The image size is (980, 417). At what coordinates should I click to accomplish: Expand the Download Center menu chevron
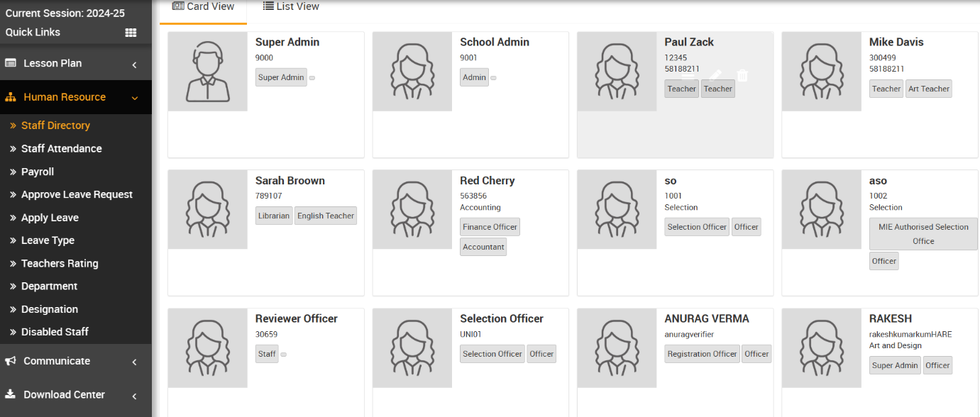134,396
